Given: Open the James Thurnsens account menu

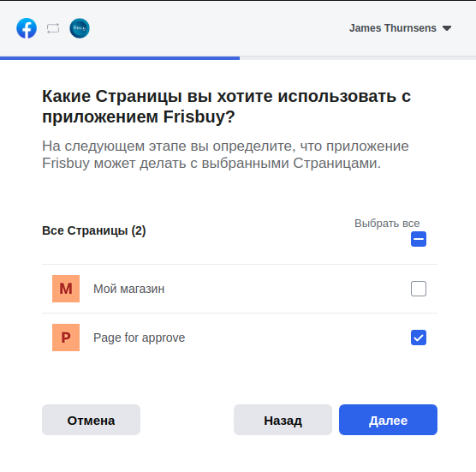Looking at the screenshot, I should (400, 28).
